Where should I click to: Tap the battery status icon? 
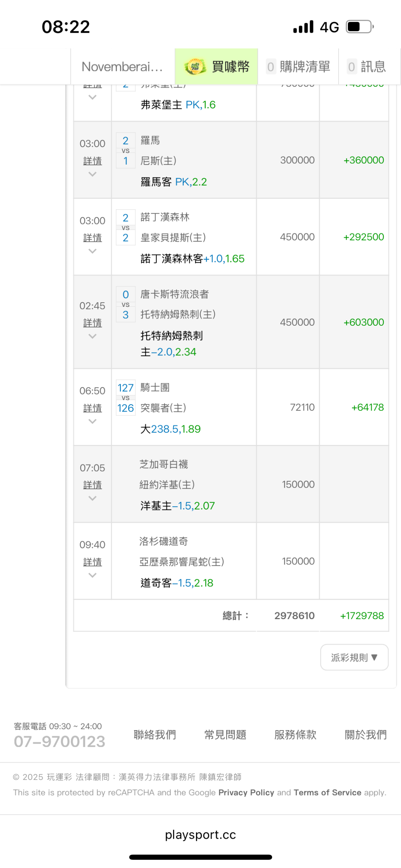point(359,27)
